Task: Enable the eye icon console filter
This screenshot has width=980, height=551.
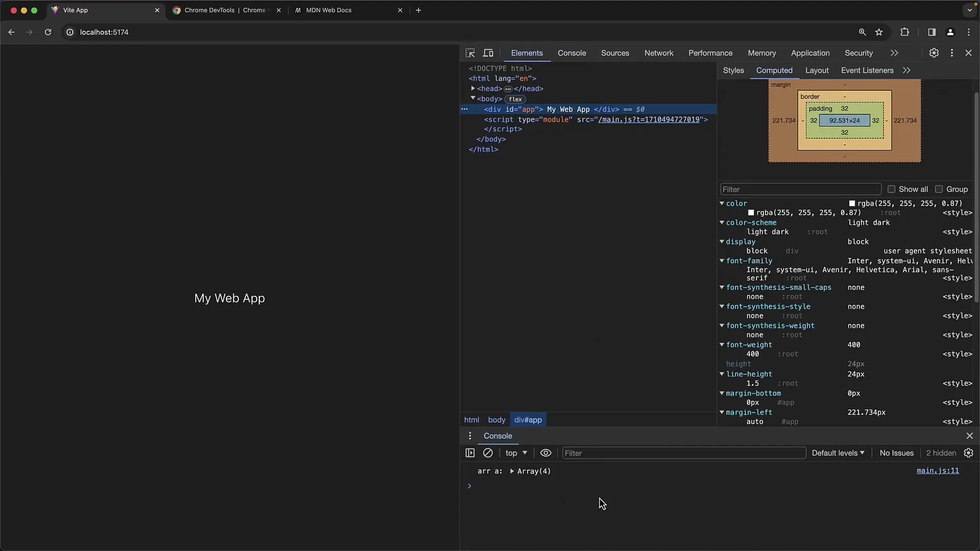Action: click(546, 453)
